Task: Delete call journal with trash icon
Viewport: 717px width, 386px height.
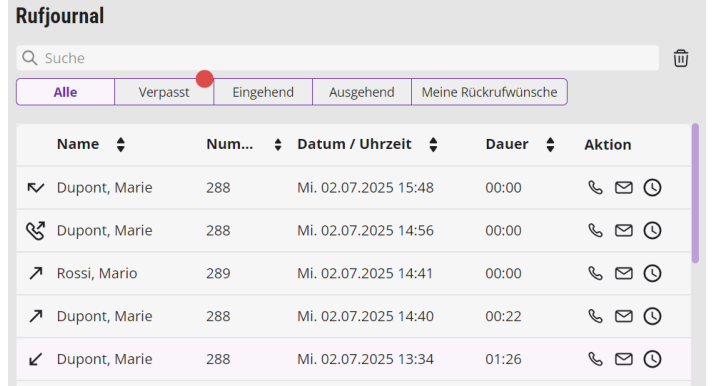Action: (x=680, y=58)
